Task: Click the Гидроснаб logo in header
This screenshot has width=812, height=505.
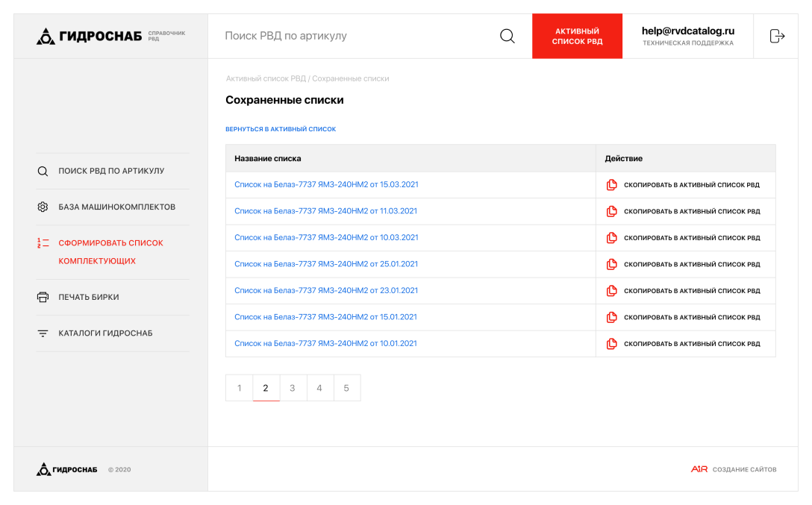Action: (x=90, y=36)
